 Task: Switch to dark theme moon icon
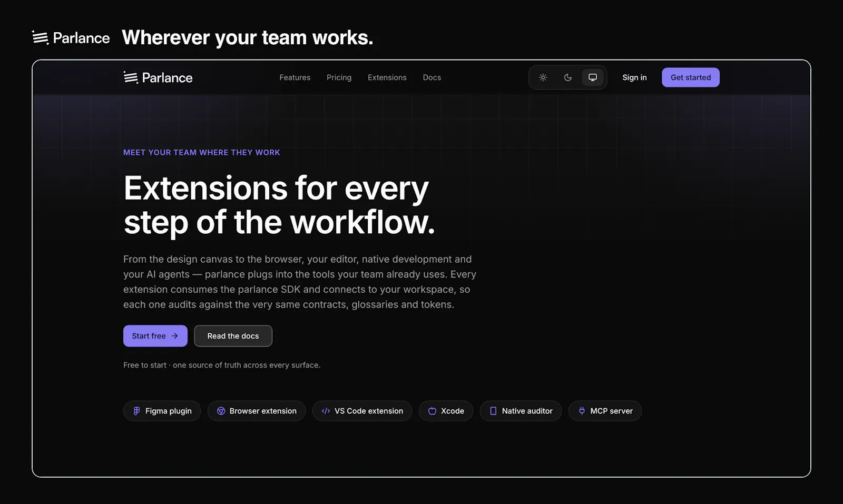tap(567, 77)
